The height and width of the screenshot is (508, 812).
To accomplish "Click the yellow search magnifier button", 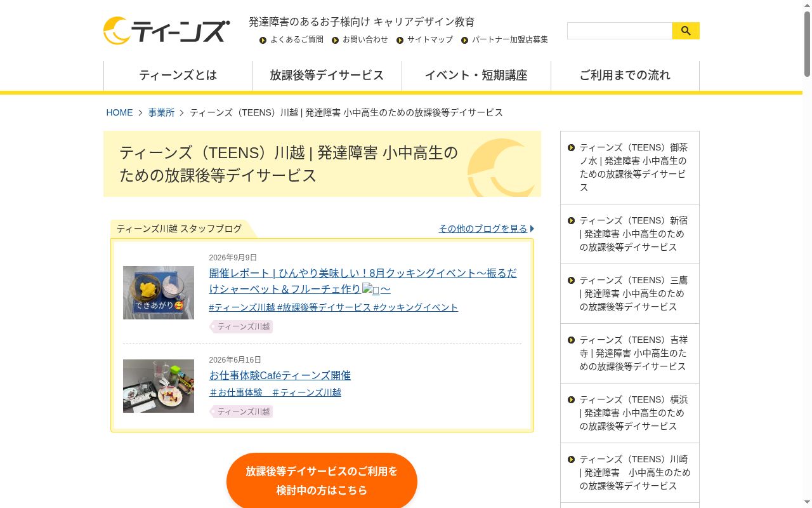I will click(x=686, y=30).
